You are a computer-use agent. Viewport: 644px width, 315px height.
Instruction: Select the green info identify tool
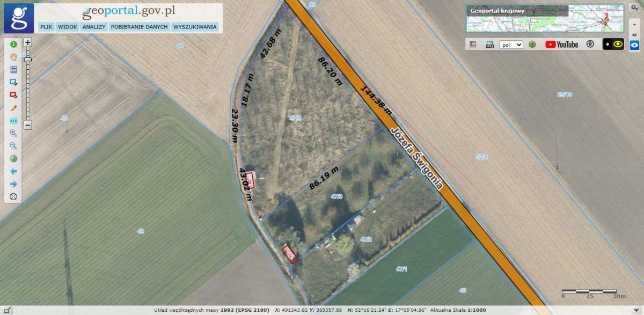click(13, 44)
